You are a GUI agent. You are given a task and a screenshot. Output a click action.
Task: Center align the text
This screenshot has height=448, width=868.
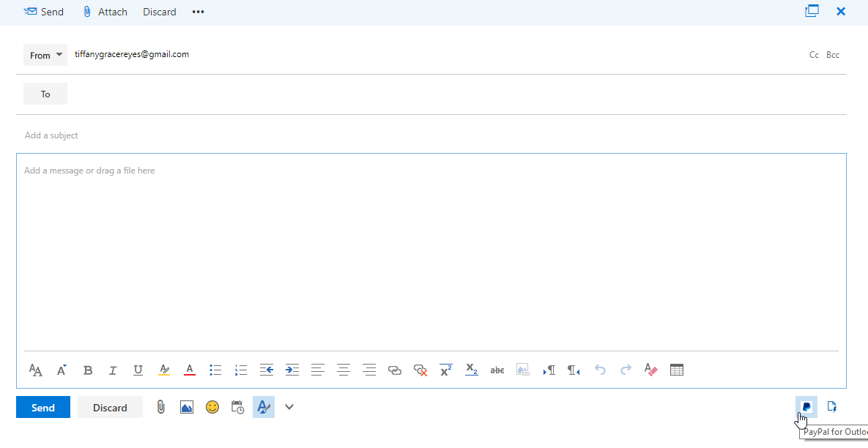point(344,370)
